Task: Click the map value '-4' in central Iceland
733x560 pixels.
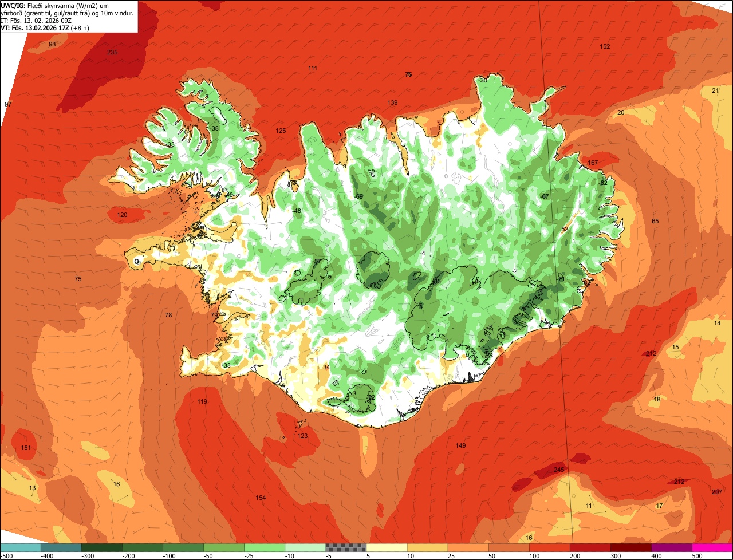Action: pyautogui.click(x=423, y=254)
